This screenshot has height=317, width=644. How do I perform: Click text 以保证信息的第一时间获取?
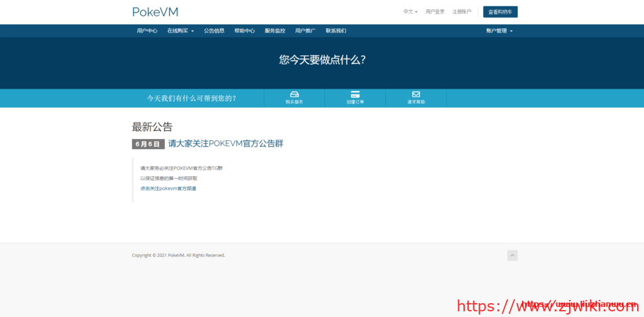pyautogui.click(x=169, y=179)
